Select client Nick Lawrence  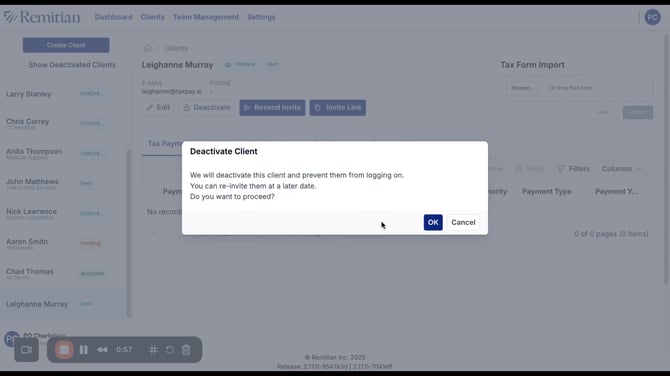point(63,213)
